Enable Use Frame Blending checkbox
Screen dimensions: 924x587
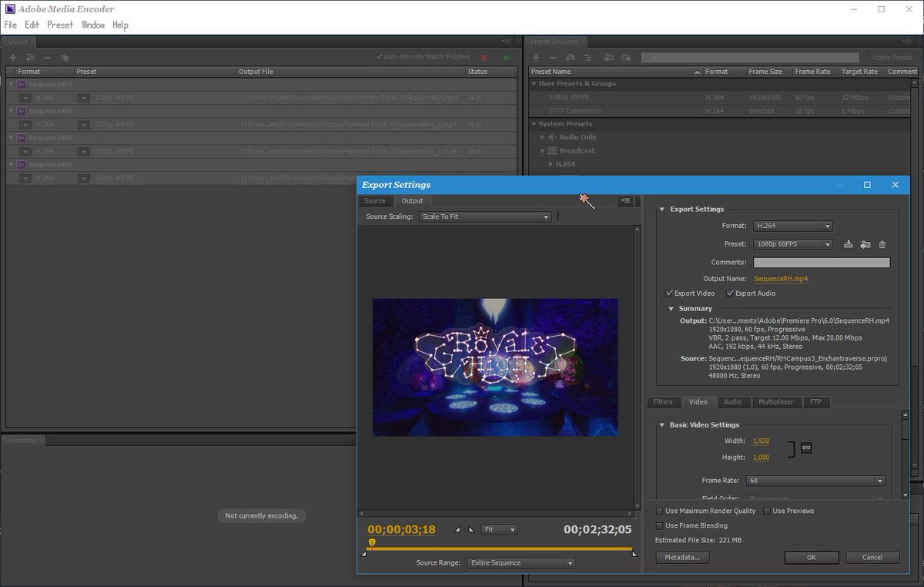659,526
